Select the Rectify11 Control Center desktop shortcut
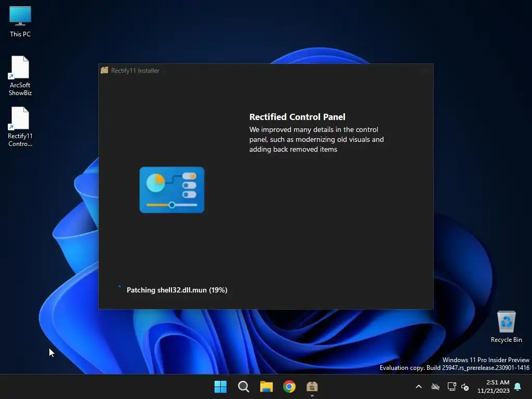This screenshot has height=399, width=532. tap(20, 127)
